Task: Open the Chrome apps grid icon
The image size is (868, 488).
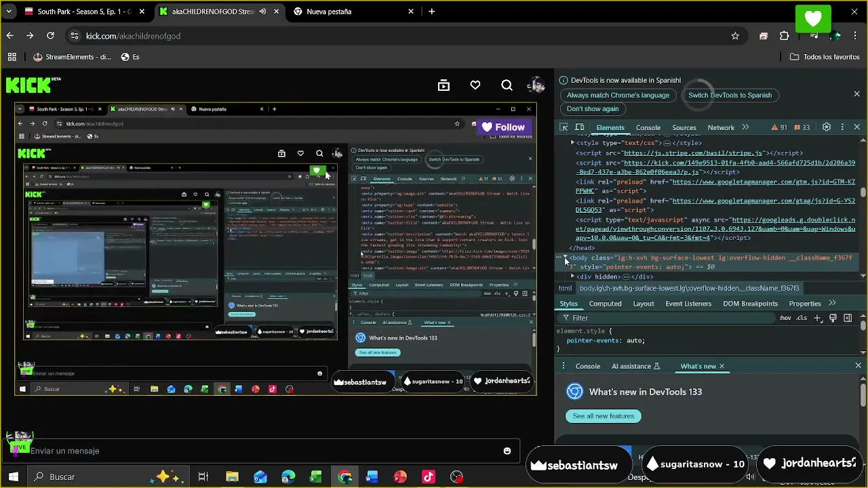Action: [12, 57]
